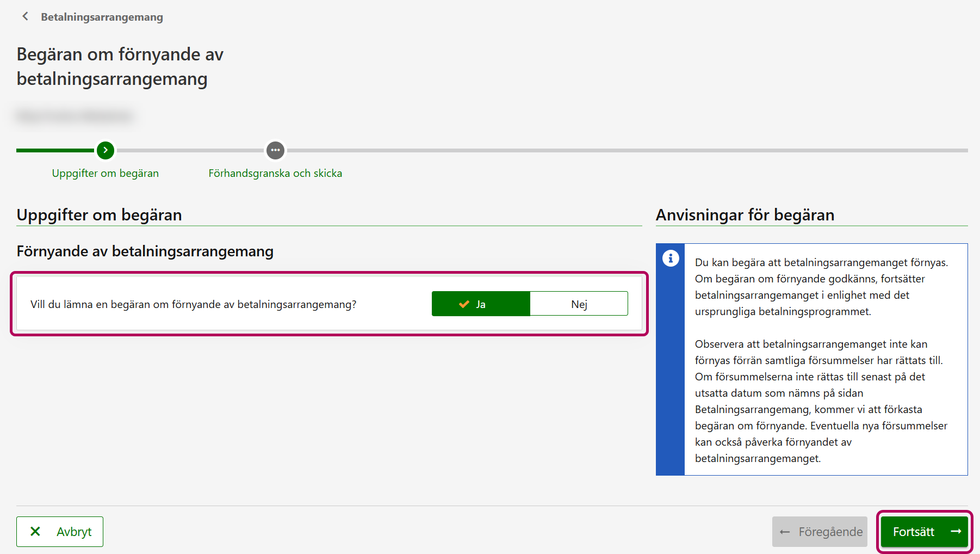The image size is (980, 554).
Task: Click the Föregående button label
Action: pos(830,532)
